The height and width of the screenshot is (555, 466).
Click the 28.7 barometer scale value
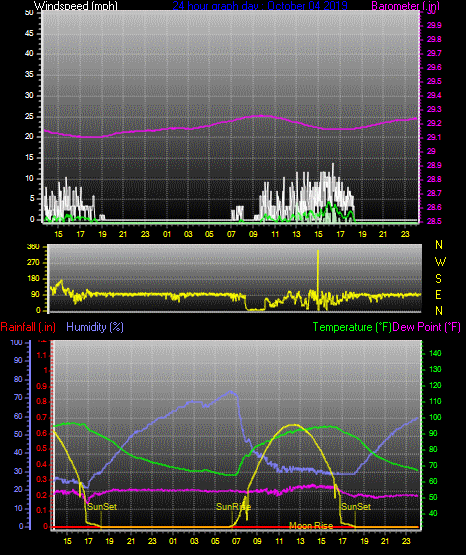[434, 193]
